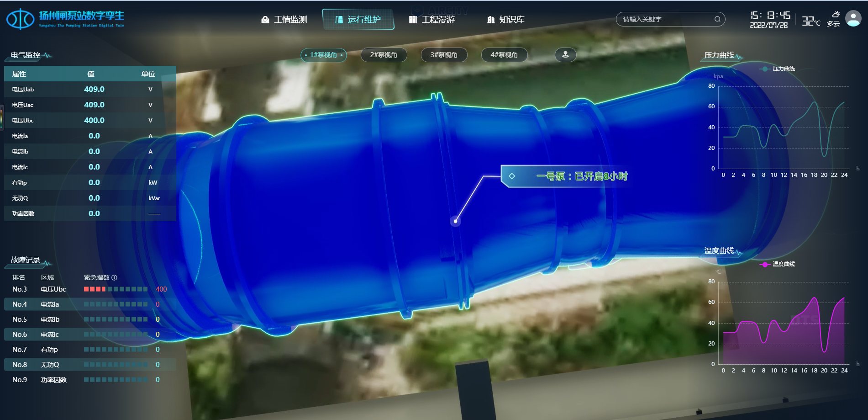The image size is (868, 420).
Task: Click the 单位 column header
Action: [148, 74]
